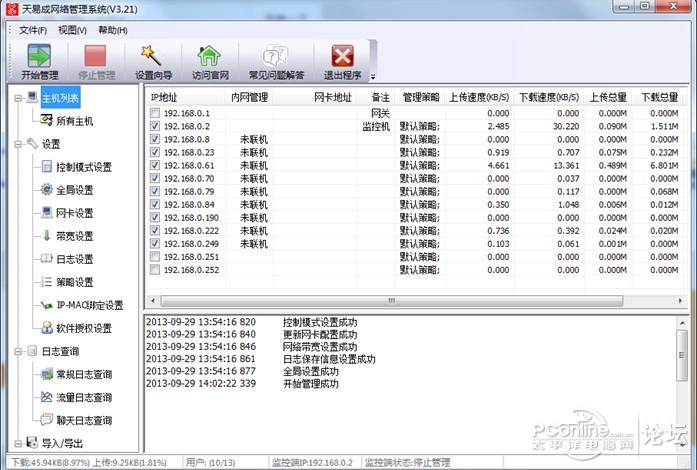Screen dimensions: 697x470
Task: Open the 文件(F) menu
Action: click(32, 30)
